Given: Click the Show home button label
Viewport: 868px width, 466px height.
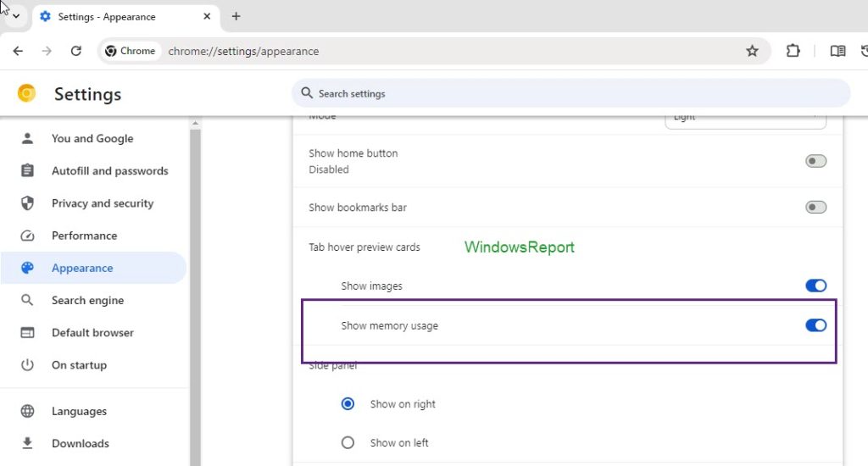Looking at the screenshot, I should (353, 153).
